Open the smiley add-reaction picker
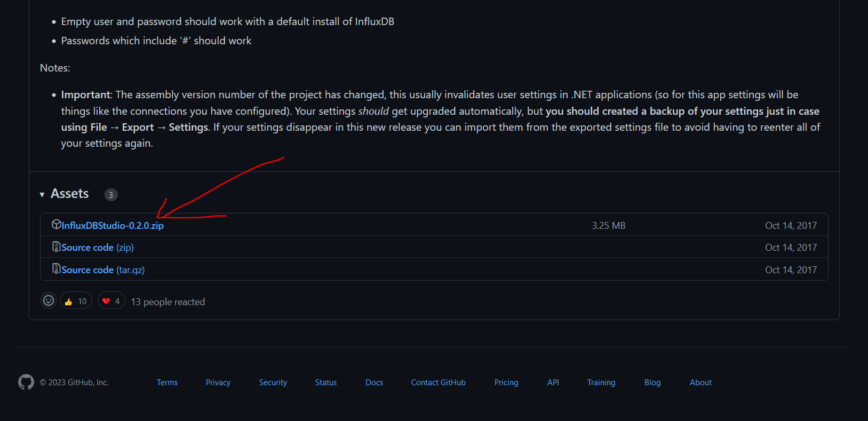Image resolution: width=868 pixels, height=421 pixels. coord(49,300)
